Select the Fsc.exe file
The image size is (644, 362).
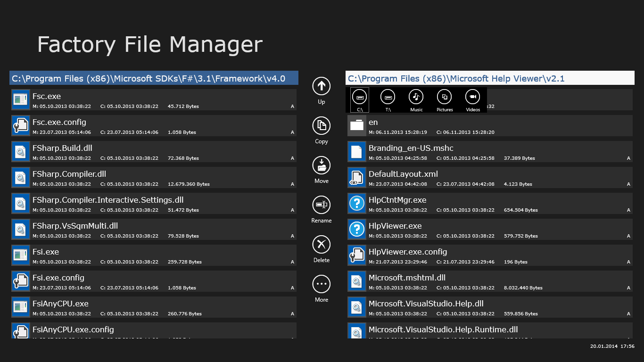point(154,100)
